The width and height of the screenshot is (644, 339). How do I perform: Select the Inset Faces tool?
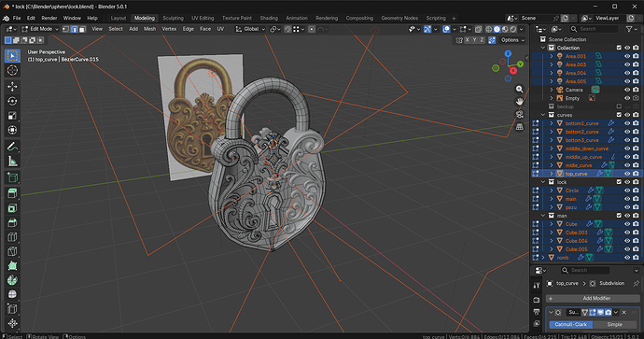[12, 208]
